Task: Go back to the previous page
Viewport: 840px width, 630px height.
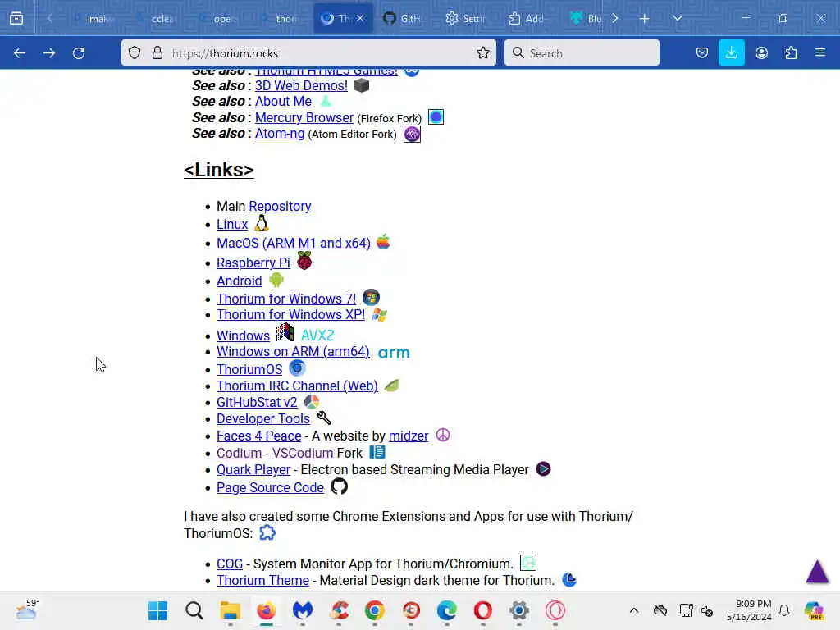Action: (20, 53)
